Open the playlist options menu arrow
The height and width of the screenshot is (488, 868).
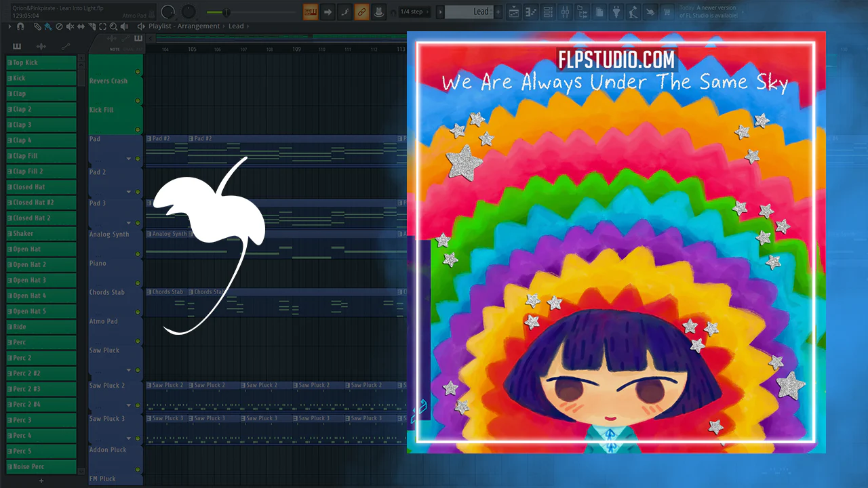click(9, 26)
